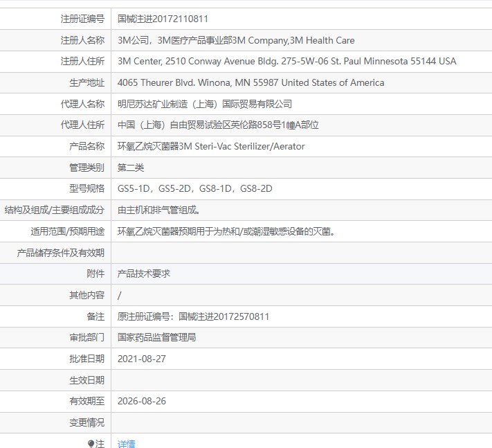Select model specs GS5-1D, GS5-2D, GS8-1D, GS8-2D
Image resolution: width=492 pixels, height=448 pixels.
[195, 188]
